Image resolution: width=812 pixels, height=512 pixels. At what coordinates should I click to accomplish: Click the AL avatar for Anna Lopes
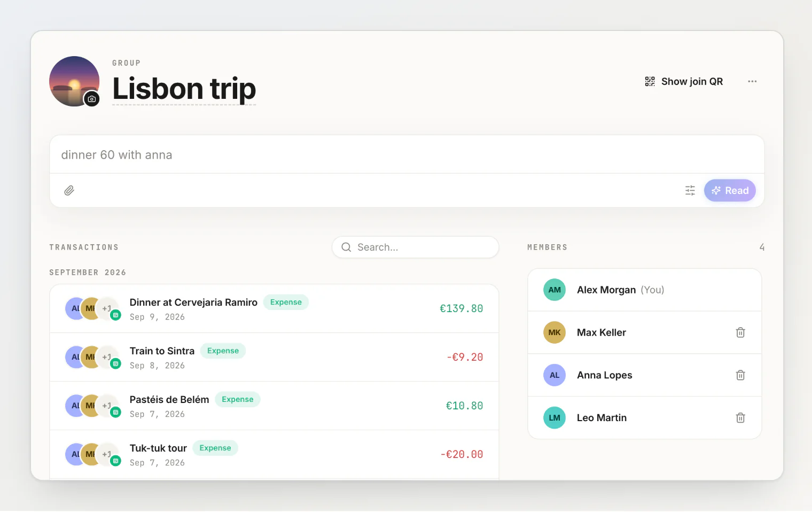pyautogui.click(x=555, y=375)
